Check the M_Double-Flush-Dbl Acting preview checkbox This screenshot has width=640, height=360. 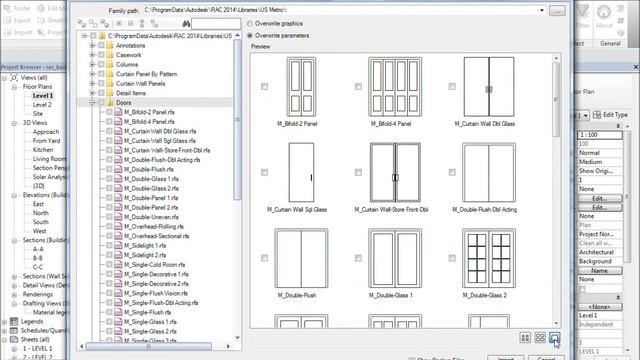pos(452,172)
